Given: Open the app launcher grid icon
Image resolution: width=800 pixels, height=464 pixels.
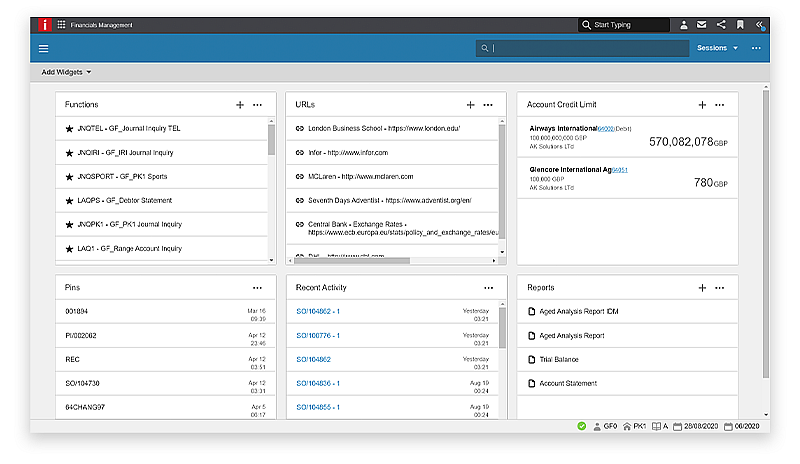Looking at the screenshot, I should (62, 24).
